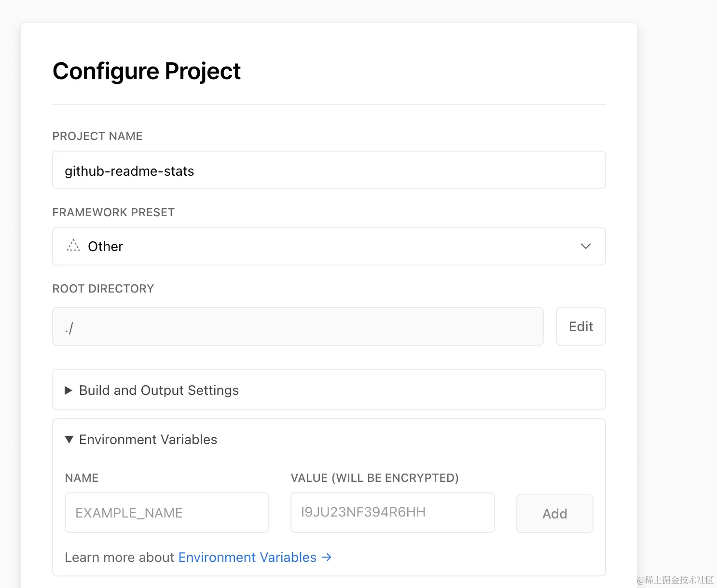Click the dotted triangle Other framework icon
Screen dimensions: 717x588
point(73,246)
